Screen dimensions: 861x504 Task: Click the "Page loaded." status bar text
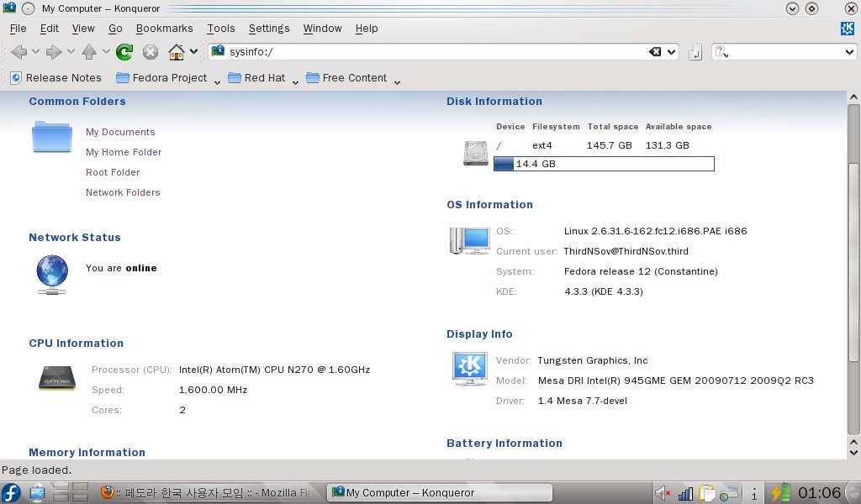(36, 470)
